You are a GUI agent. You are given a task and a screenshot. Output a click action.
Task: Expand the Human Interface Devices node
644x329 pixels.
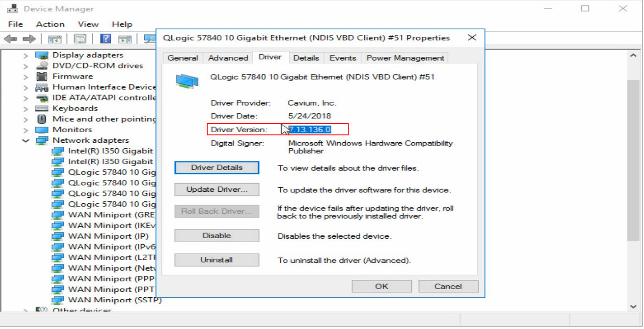tap(26, 87)
